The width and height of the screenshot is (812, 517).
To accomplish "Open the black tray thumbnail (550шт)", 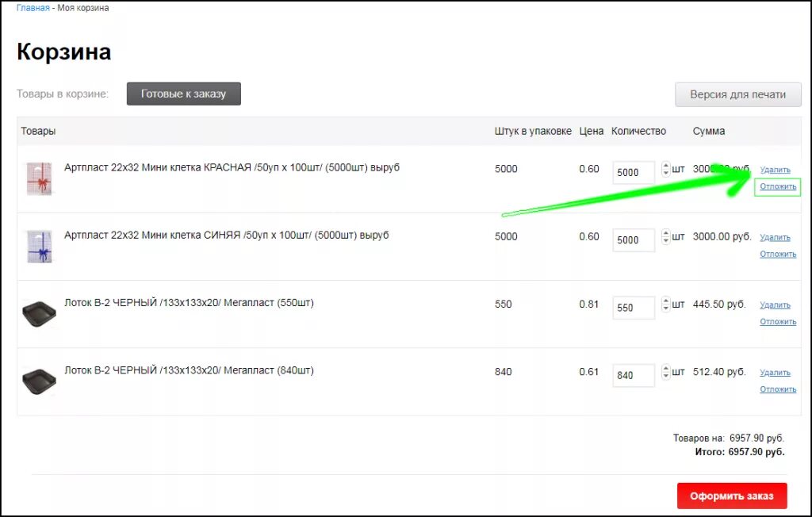I will point(40,314).
